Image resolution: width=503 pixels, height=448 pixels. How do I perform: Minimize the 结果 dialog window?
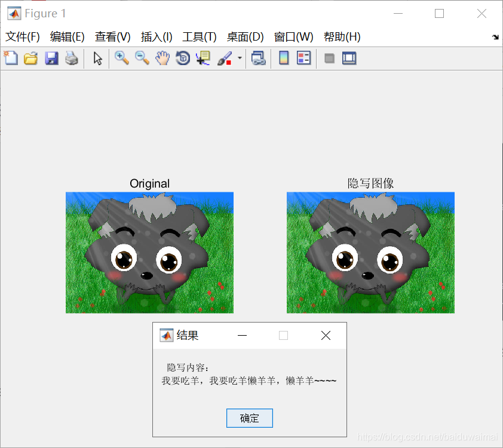point(242,336)
